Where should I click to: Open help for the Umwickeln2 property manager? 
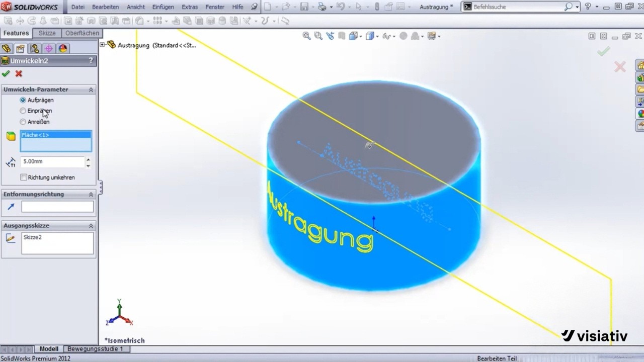click(x=91, y=60)
